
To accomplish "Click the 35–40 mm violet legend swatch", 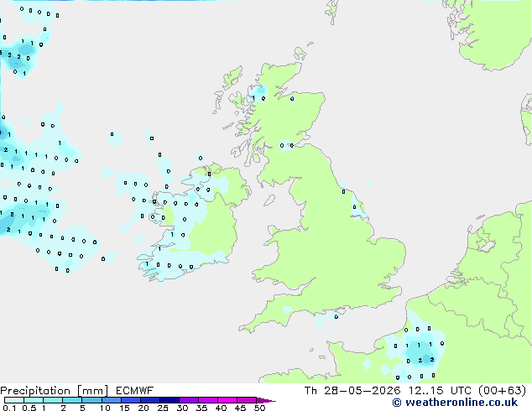I will click(207, 400).
